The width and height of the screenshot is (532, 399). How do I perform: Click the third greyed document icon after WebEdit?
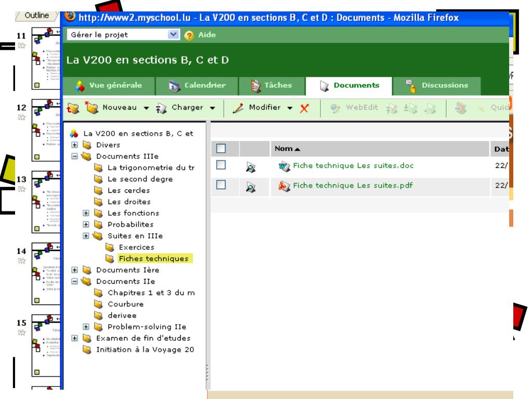tap(430, 109)
